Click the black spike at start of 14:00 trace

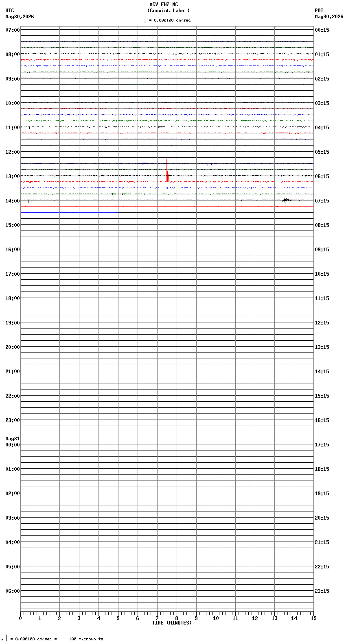click(28, 199)
